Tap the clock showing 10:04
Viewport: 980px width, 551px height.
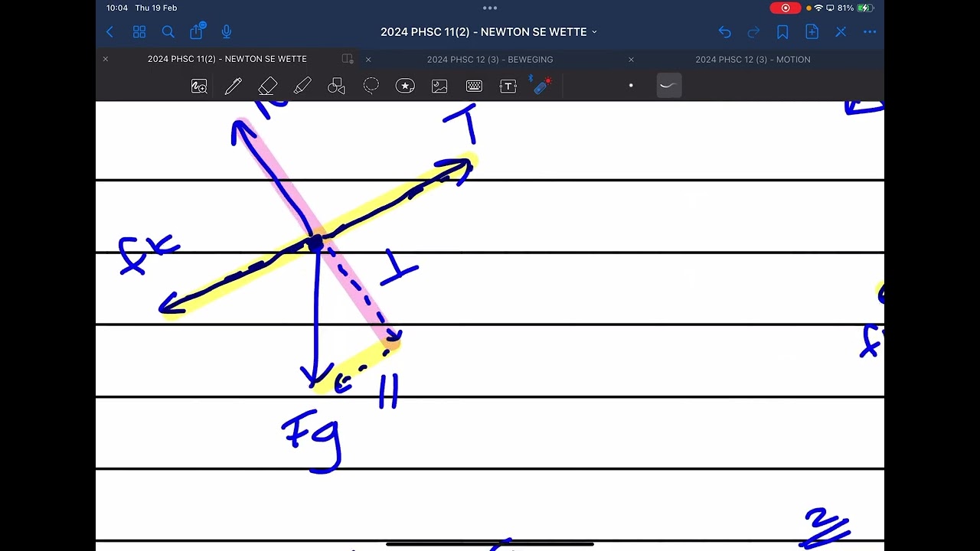coord(117,8)
